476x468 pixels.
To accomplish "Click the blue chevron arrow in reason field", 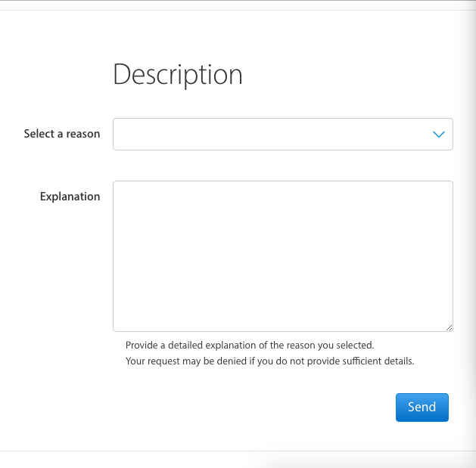I will click(439, 135).
